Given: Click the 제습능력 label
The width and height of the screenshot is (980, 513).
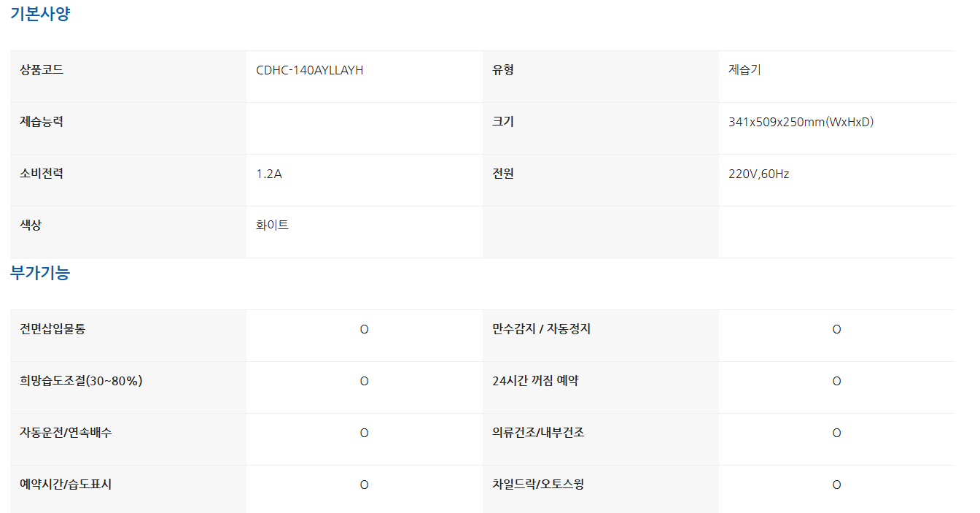Looking at the screenshot, I should (42, 123).
